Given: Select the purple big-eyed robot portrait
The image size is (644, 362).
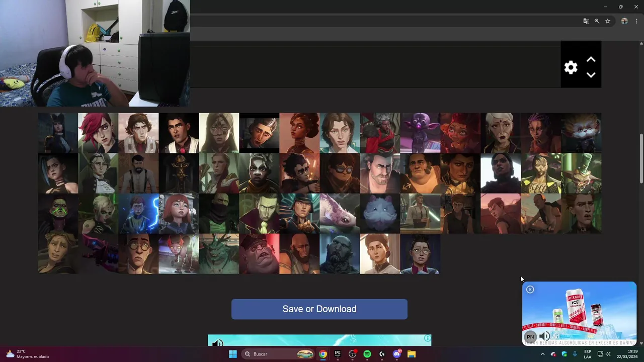Looking at the screenshot, I should coord(420,133).
